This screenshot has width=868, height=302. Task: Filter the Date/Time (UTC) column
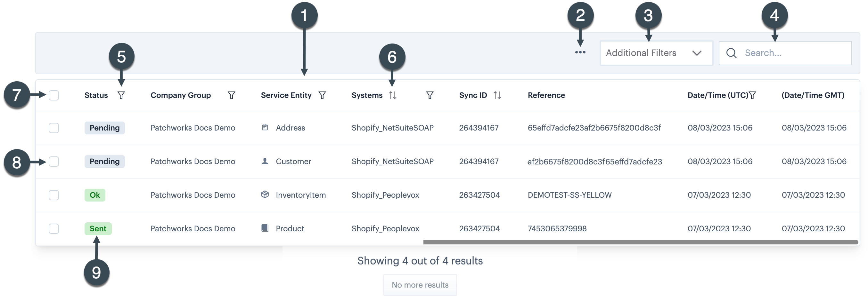(752, 95)
